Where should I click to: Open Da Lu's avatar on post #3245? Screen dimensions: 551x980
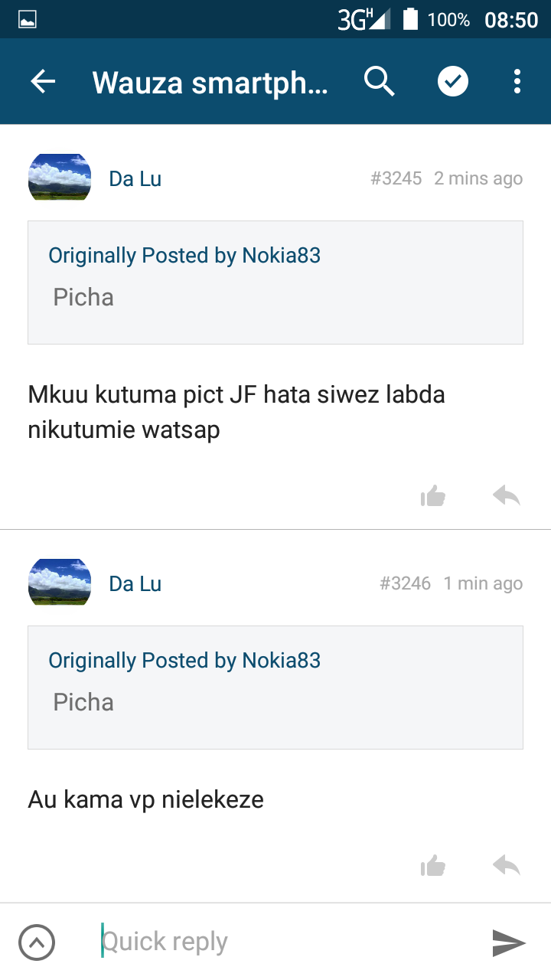click(x=60, y=178)
